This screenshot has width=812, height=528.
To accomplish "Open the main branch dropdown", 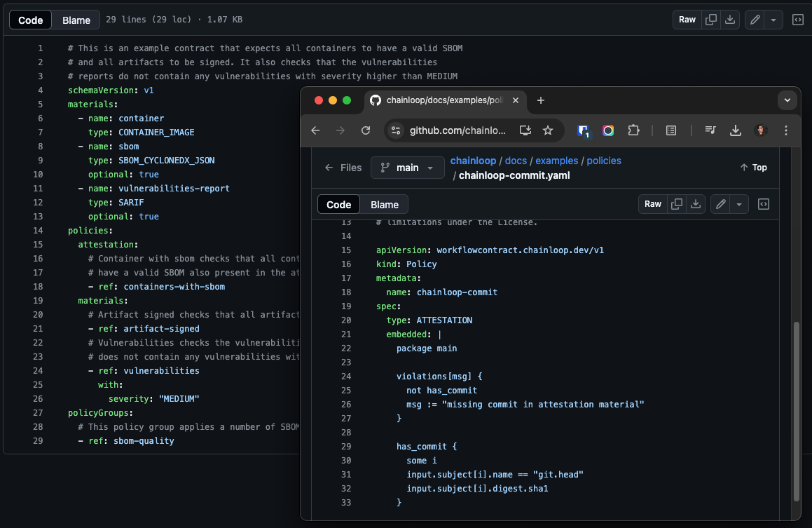I will [x=407, y=168].
